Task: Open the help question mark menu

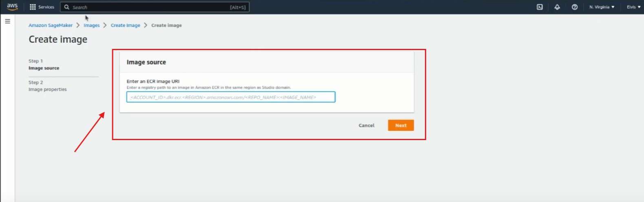Action: (575, 7)
